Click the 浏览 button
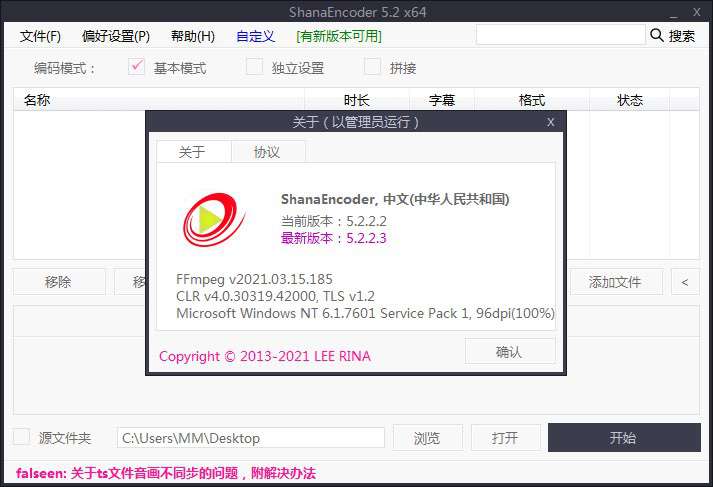713x487 pixels. (427, 438)
